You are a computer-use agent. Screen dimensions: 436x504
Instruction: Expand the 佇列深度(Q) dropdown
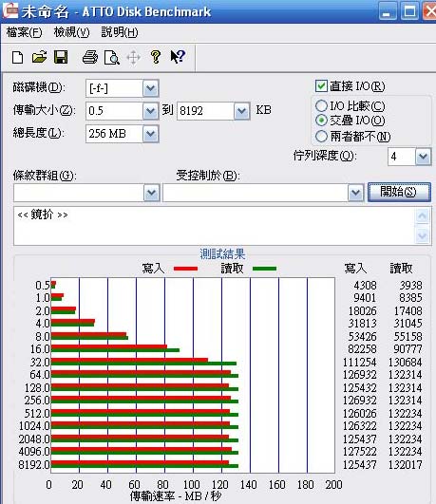[423, 157]
